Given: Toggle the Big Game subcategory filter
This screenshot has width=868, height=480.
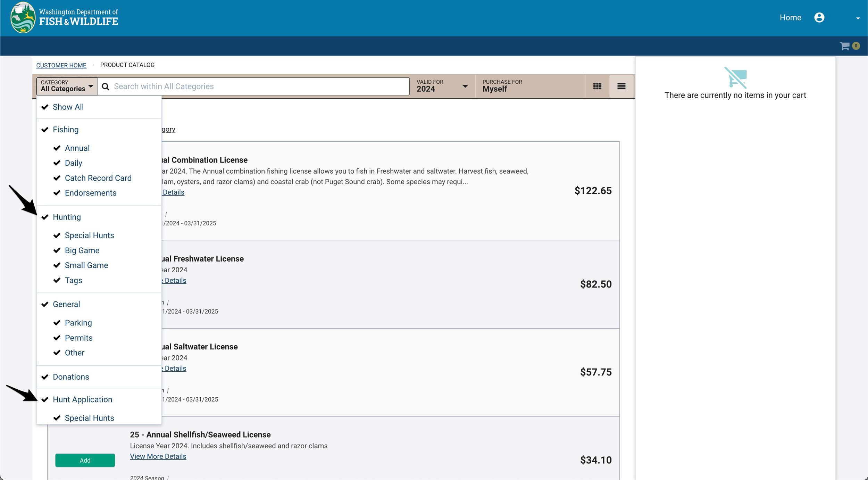Looking at the screenshot, I should click(x=82, y=250).
